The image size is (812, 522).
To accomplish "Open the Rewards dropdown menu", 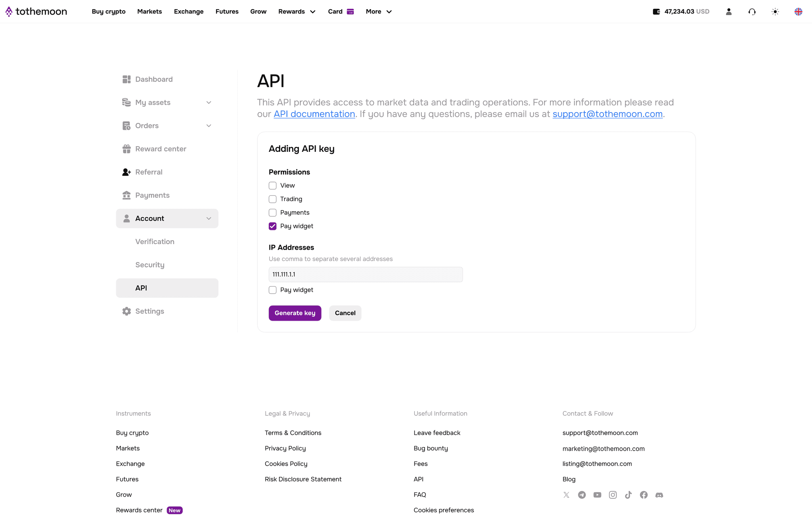I will [297, 11].
